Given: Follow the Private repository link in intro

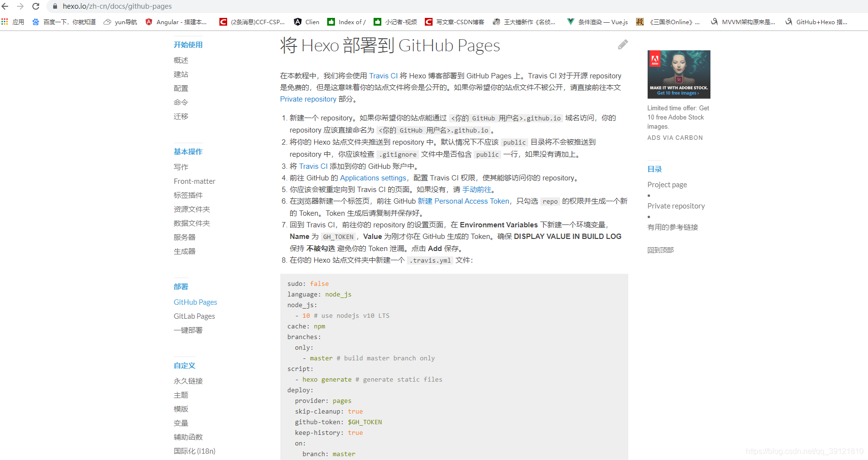Looking at the screenshot, I should click(308, 99).
